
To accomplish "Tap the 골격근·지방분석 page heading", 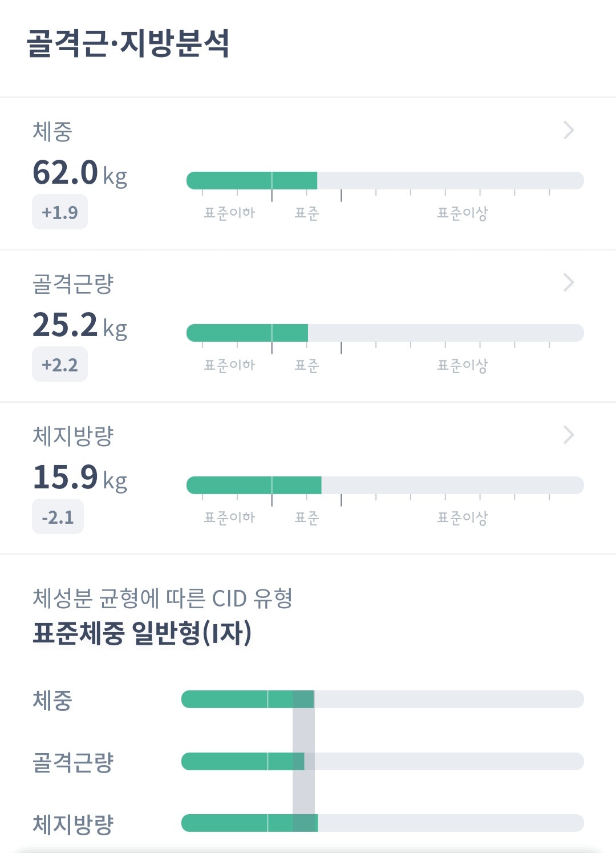I will coord(128,43).
